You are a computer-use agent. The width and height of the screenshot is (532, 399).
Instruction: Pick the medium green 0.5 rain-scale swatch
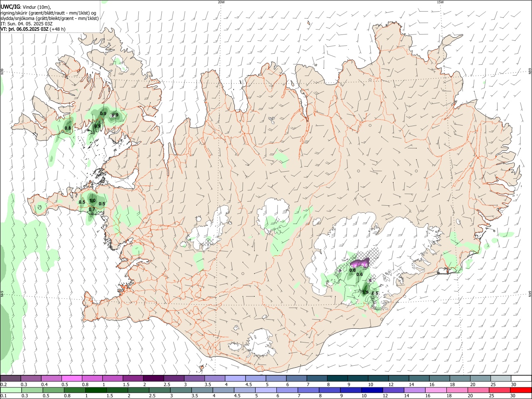(54, 390)
